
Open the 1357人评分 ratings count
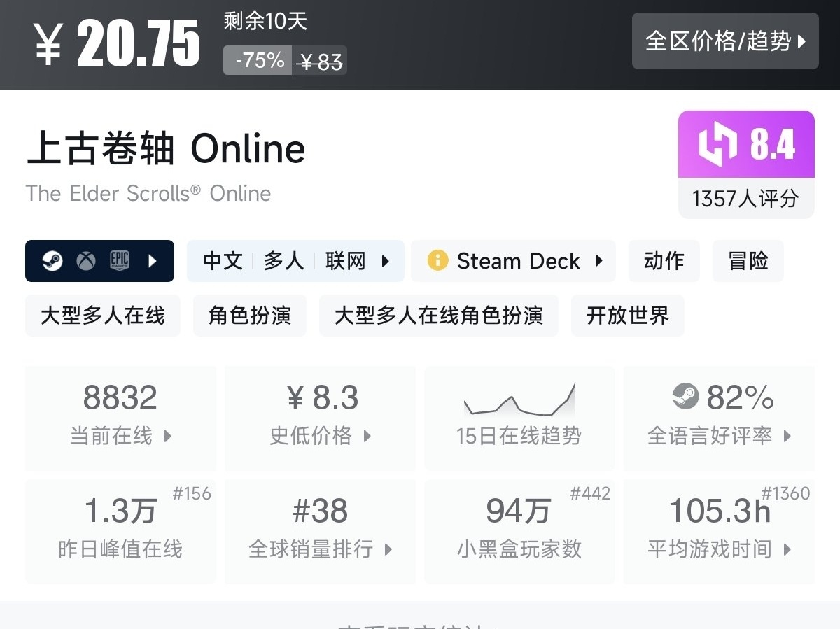pyautogui.click(x=745, y=199)
